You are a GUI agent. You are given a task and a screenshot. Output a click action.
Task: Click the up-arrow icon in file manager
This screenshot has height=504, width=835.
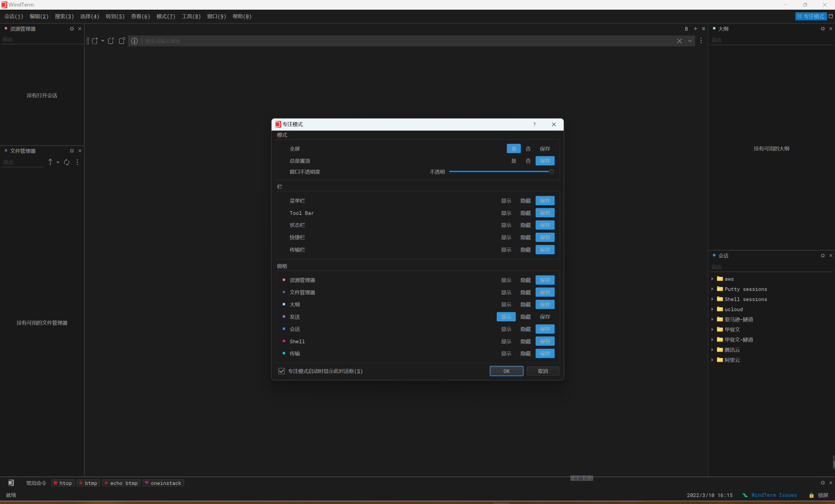(50, 162)
